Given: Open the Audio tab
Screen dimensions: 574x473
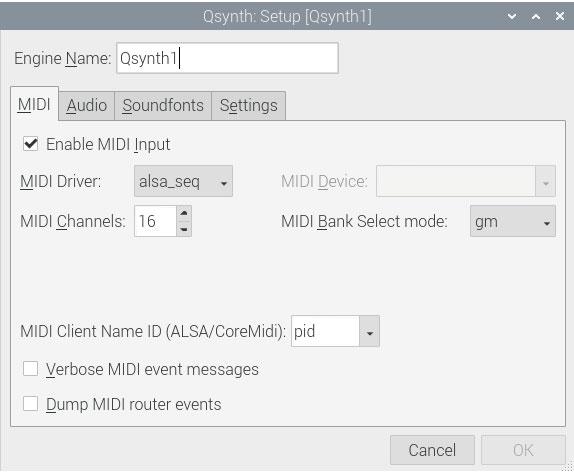Looking at the screenshot, I should (x=87, y=105).
